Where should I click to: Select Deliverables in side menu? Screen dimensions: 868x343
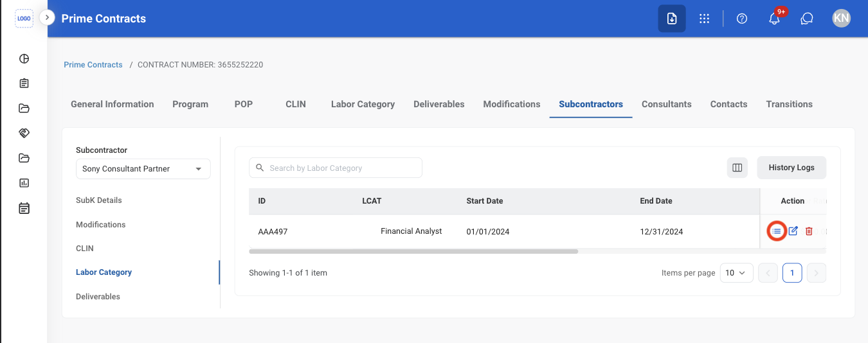tap(98, 297)
